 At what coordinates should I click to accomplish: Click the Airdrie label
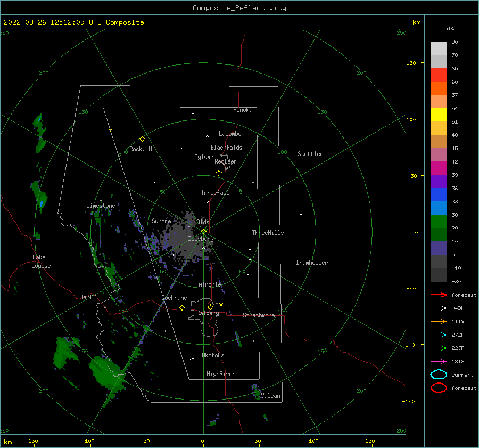(210, 284)
